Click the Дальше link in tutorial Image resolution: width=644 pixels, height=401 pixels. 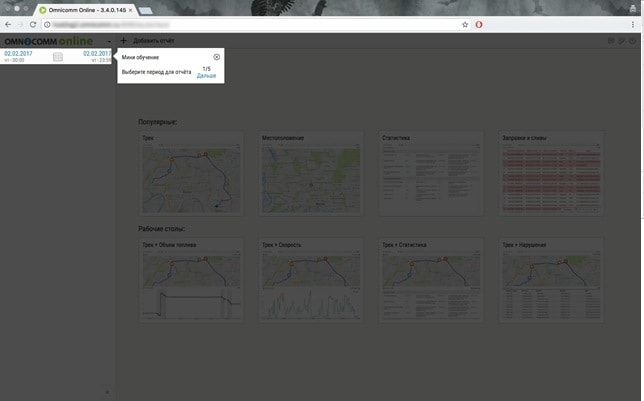point(206,76)
